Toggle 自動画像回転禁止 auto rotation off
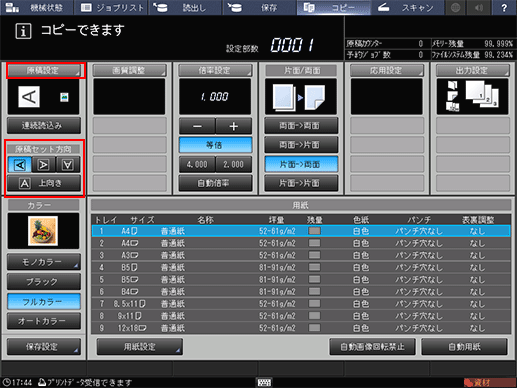The height and width of the screenshot is (388, 517). point(372,347)
